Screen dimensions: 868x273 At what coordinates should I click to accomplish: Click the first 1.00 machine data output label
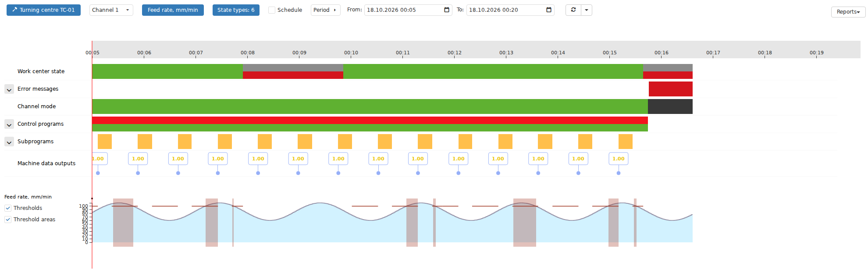point(99,159)
